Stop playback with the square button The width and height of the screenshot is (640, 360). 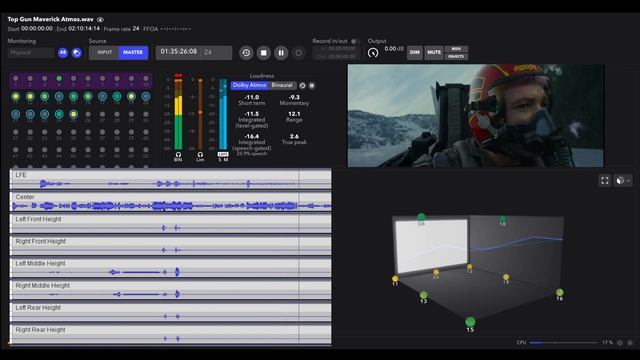(x=264, y=53)
